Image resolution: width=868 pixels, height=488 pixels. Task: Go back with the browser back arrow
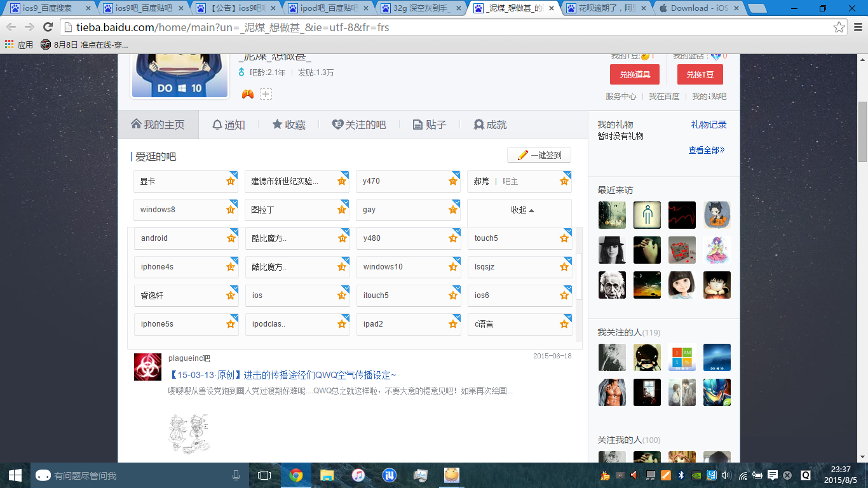(x=11, y=27)
